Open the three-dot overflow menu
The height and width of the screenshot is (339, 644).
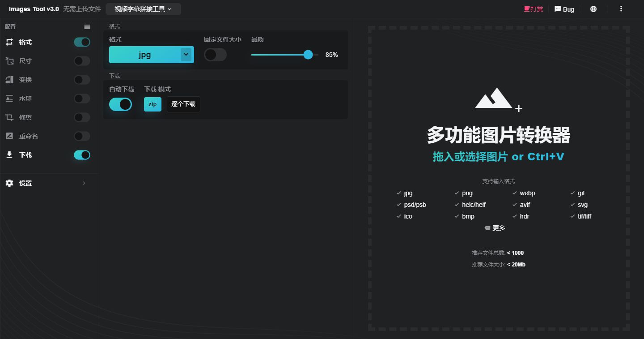click(621, 9)
